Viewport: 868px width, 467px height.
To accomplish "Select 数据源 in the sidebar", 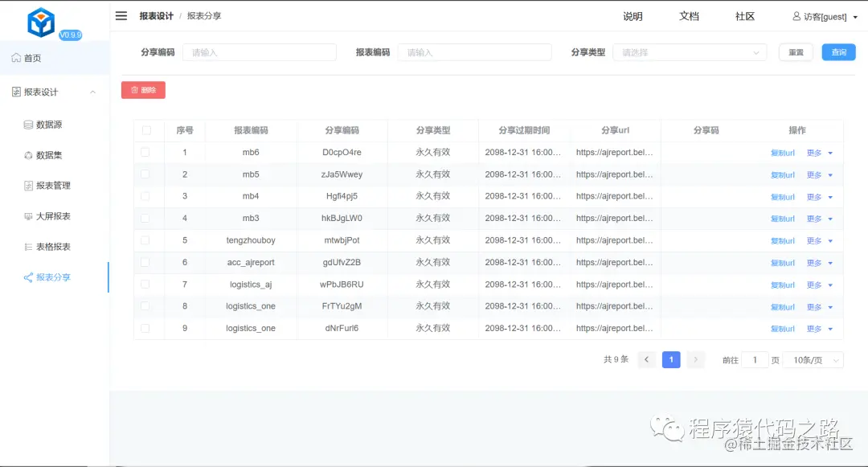I will click(55, 125).
